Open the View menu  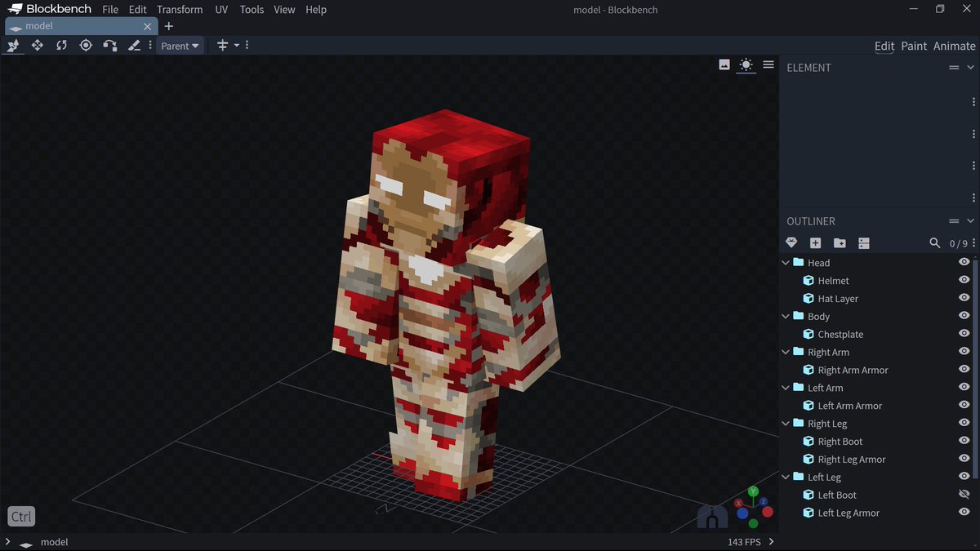pyautogui.click(x=284, y=10)
